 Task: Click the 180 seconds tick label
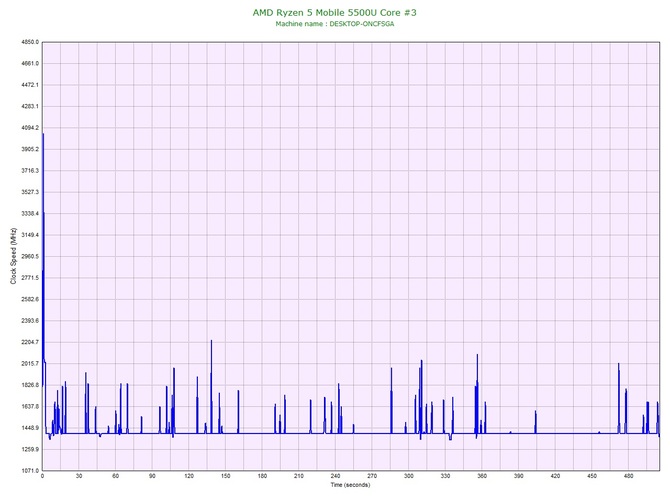tap(262, 476)
